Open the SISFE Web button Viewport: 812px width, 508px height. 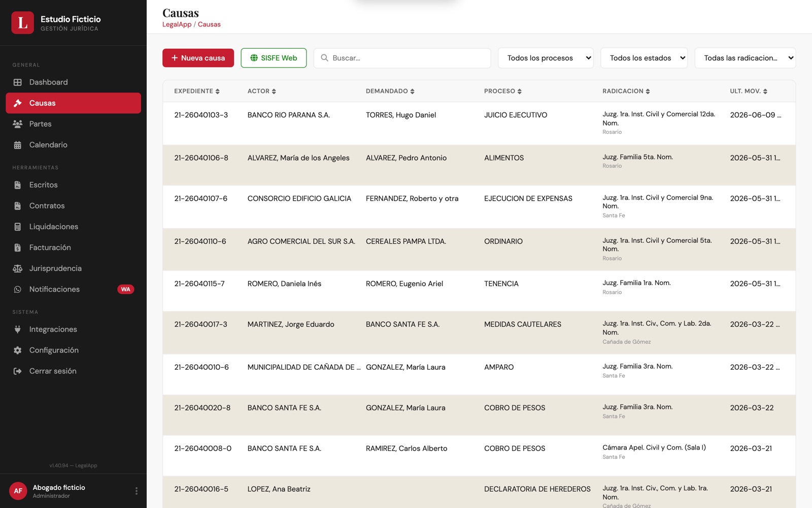tap(274, 58)
